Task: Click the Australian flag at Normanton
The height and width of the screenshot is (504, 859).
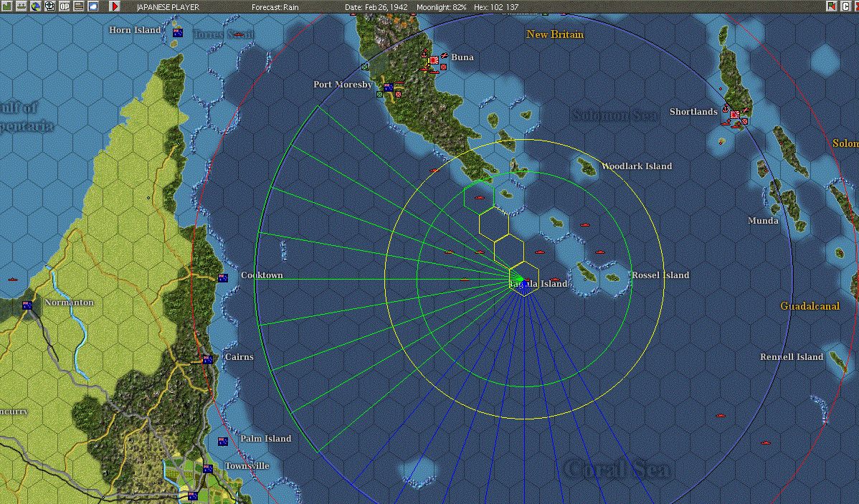Action: 27,305
